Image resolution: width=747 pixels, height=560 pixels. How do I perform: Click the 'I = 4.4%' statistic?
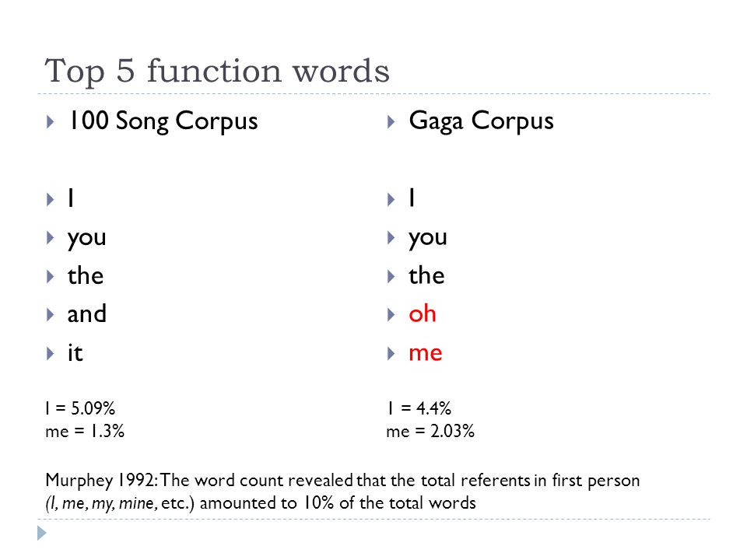coord(419,408)
